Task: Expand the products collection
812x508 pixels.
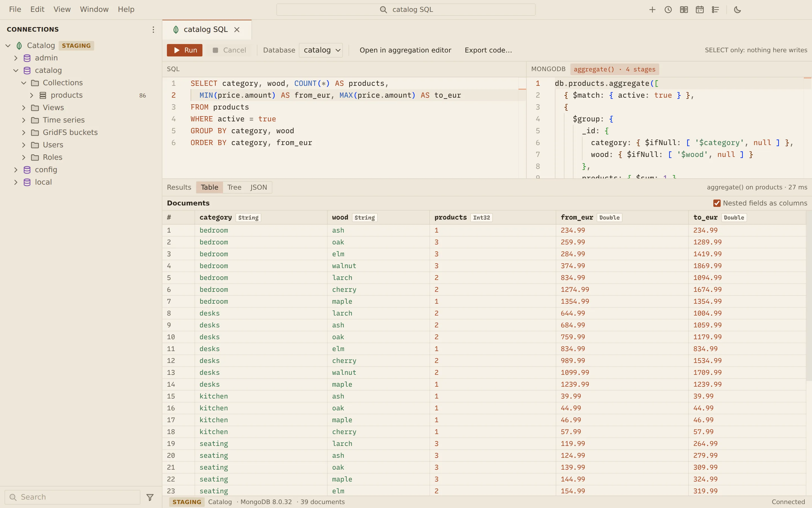Action: click(32, 95)
